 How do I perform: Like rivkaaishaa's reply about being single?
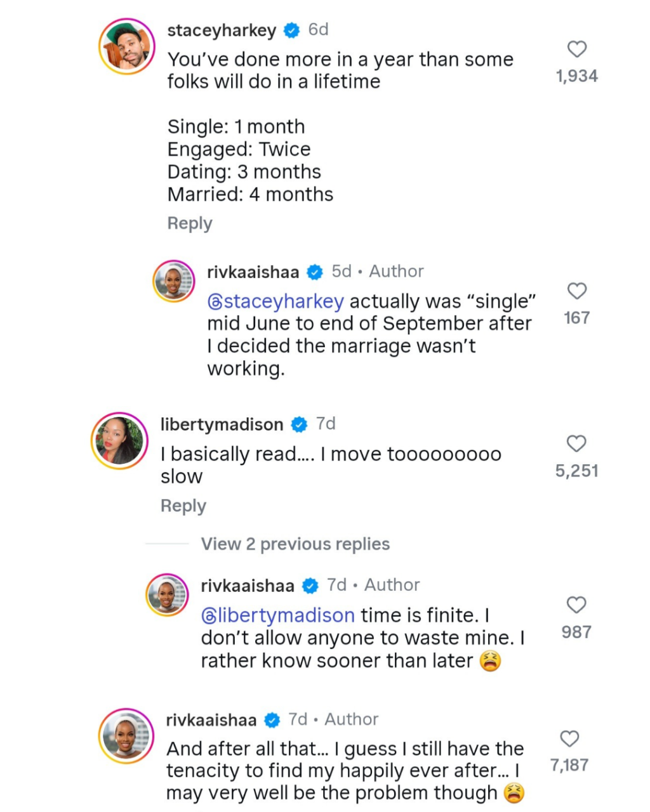point(576,291)
